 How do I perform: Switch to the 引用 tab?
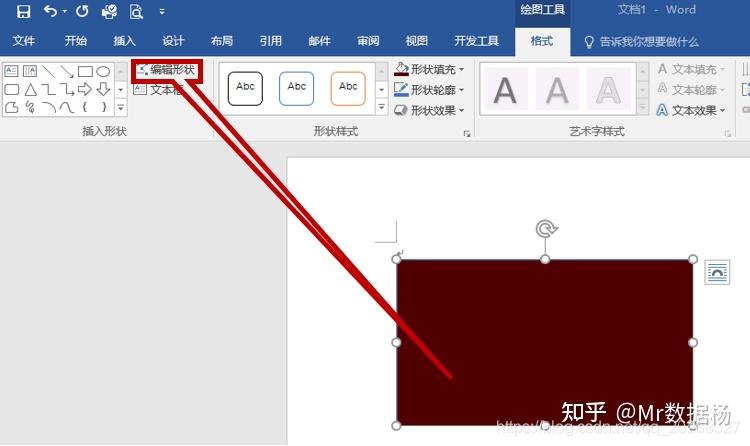click(x=271, y=41)
